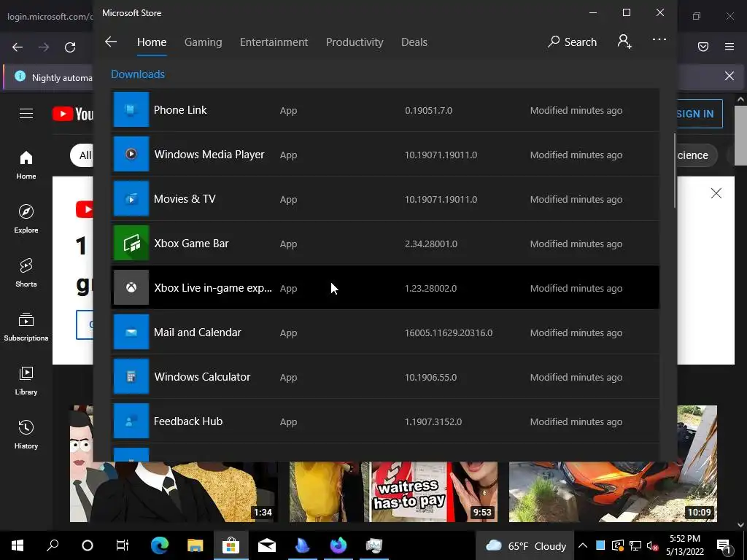Click the Xbox Live in-game experience icon
This screenshot has width=747, height=560.
[131, 287]
